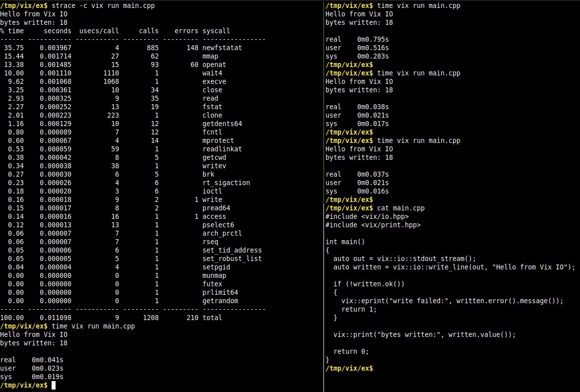Select the 'wait4' syscall entry
580x392 pixels.
coord(212,73)
